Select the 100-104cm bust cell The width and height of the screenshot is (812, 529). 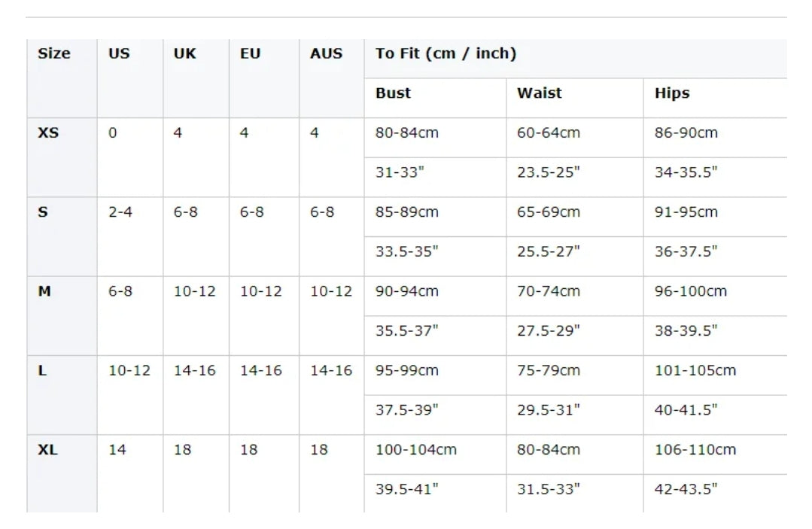coord(416,450)
